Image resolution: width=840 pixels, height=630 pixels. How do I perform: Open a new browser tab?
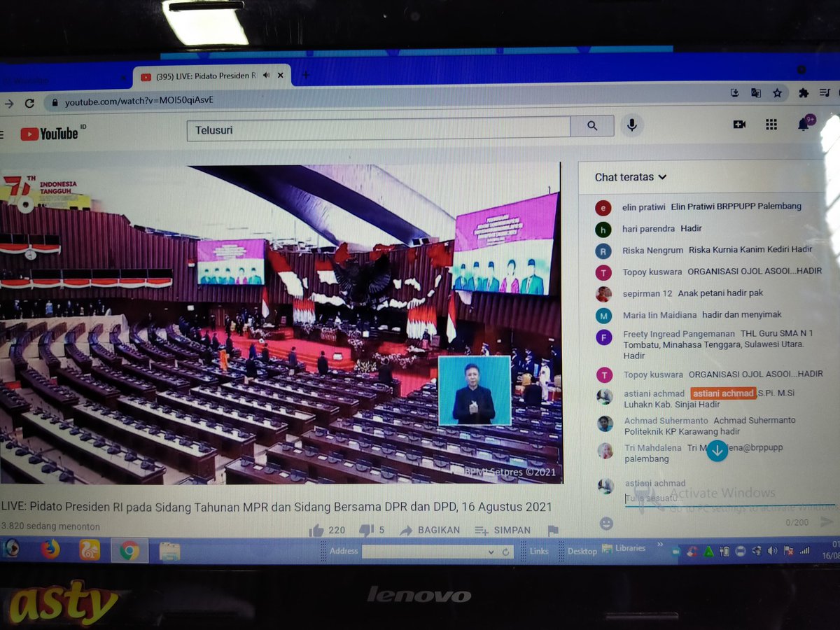tap(305, 74)
